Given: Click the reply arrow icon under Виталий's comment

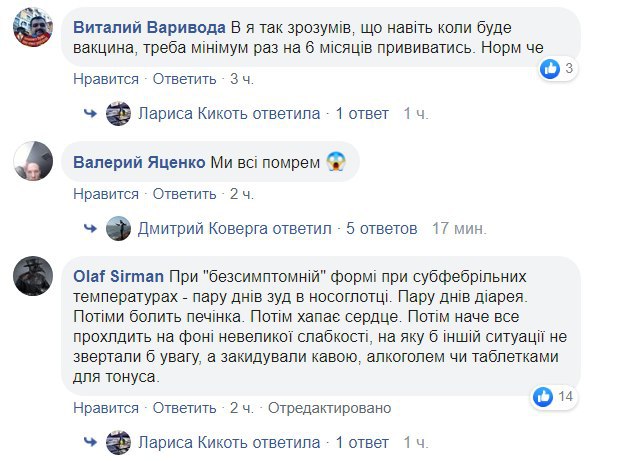Looking at the screenshot, I should click(x=89, y=114).
